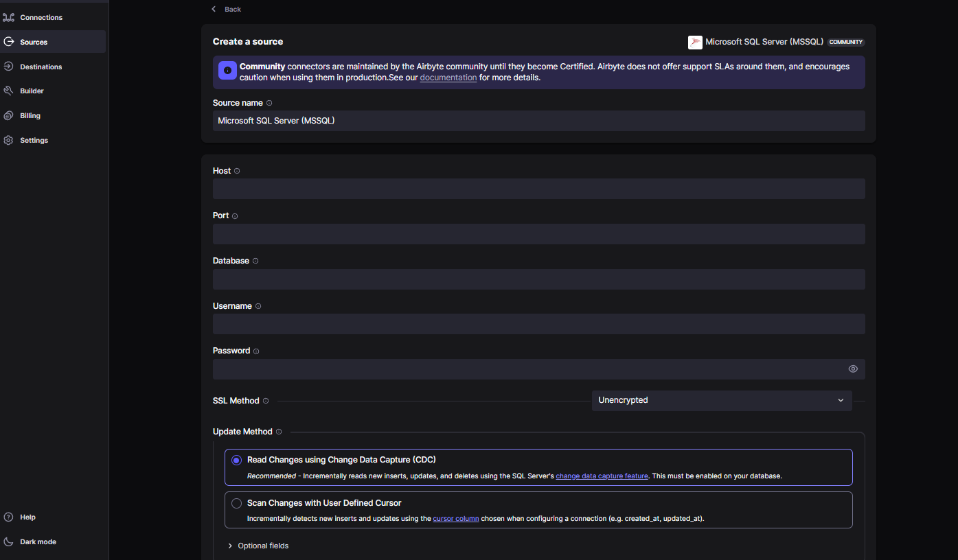Click the Destinations sidebar icon
Screen dimensions: 958x560
[8, 67]
